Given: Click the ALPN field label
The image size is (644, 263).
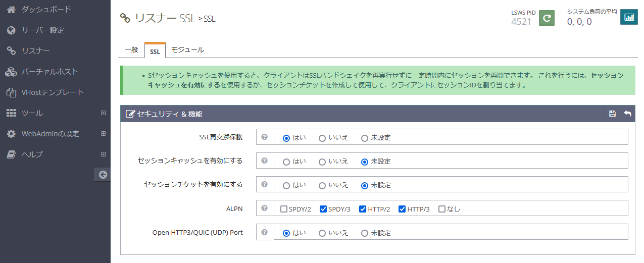Looking at the screenshot, I should pyautogui.click(x=234, y=208).
